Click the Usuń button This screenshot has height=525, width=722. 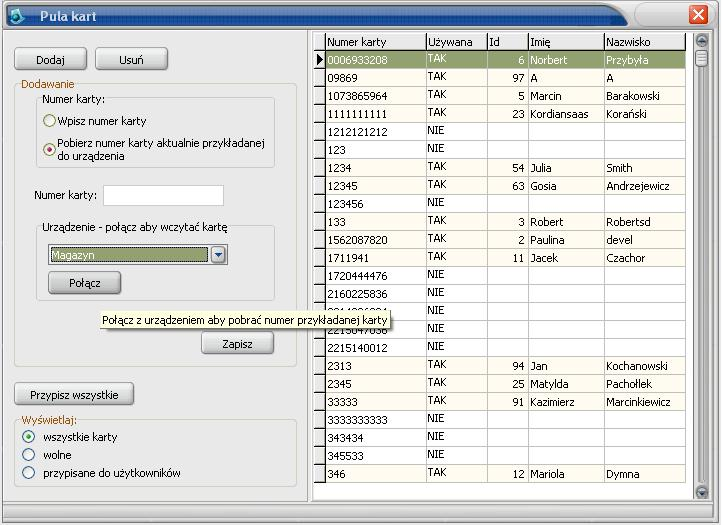[x=131, y=59]
